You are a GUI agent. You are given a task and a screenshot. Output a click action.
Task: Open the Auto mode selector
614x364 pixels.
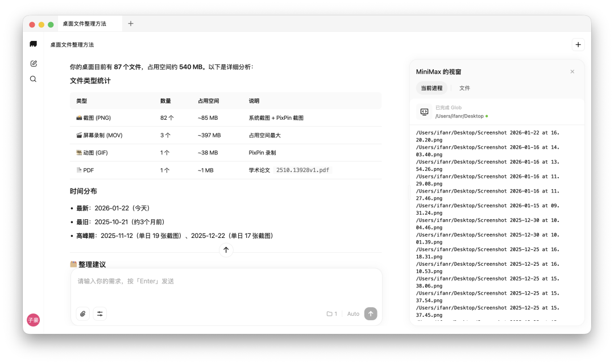click(x=353, y=313)
